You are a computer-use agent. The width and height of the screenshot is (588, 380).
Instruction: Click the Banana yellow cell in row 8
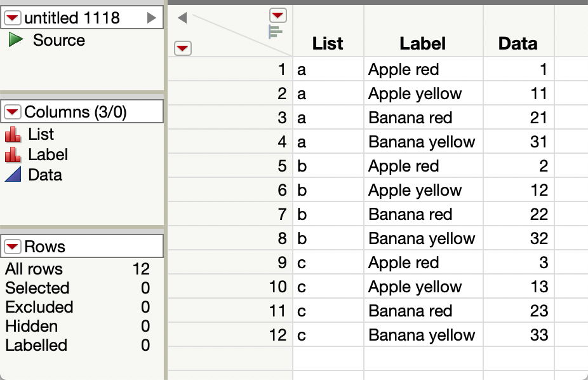tap(422, 238)
